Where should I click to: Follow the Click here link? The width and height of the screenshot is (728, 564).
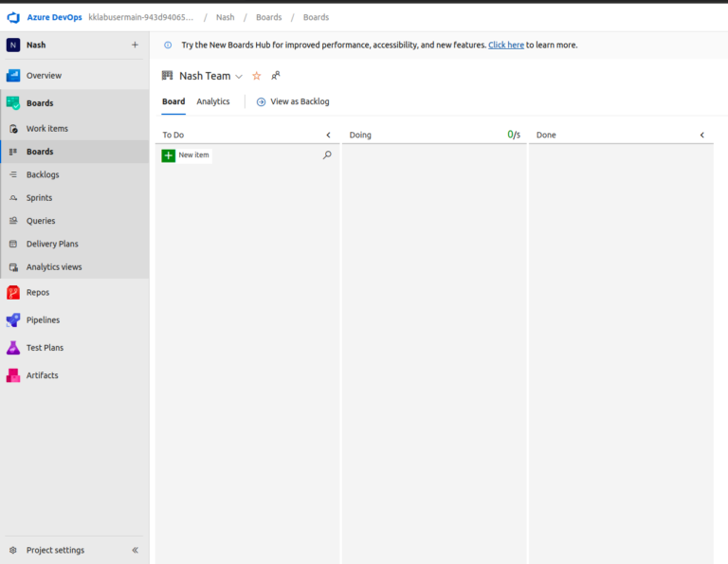pyautogui.click(x=506, y=45)
